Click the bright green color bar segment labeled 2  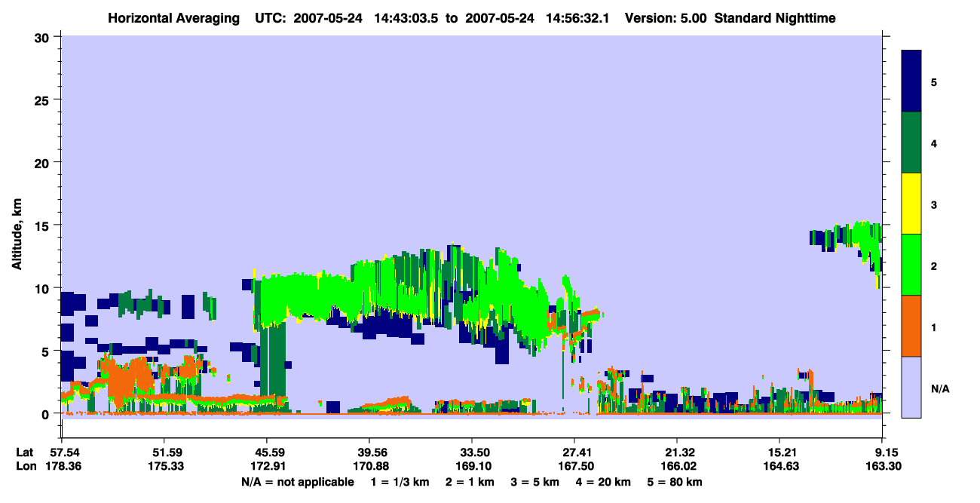(911, 265)
